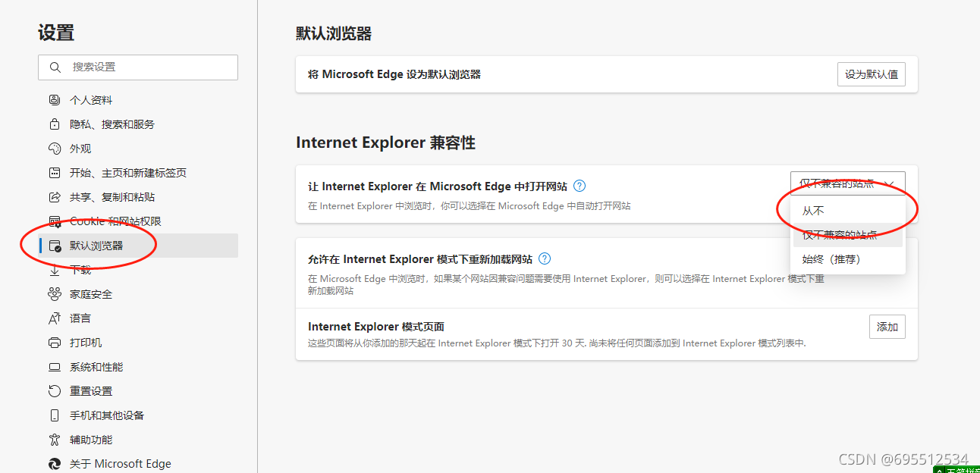Open the 个人资料 settings page

138,100
